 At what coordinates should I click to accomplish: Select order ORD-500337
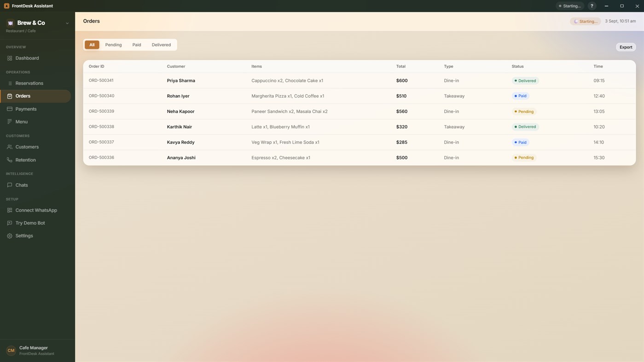[101, 142]
